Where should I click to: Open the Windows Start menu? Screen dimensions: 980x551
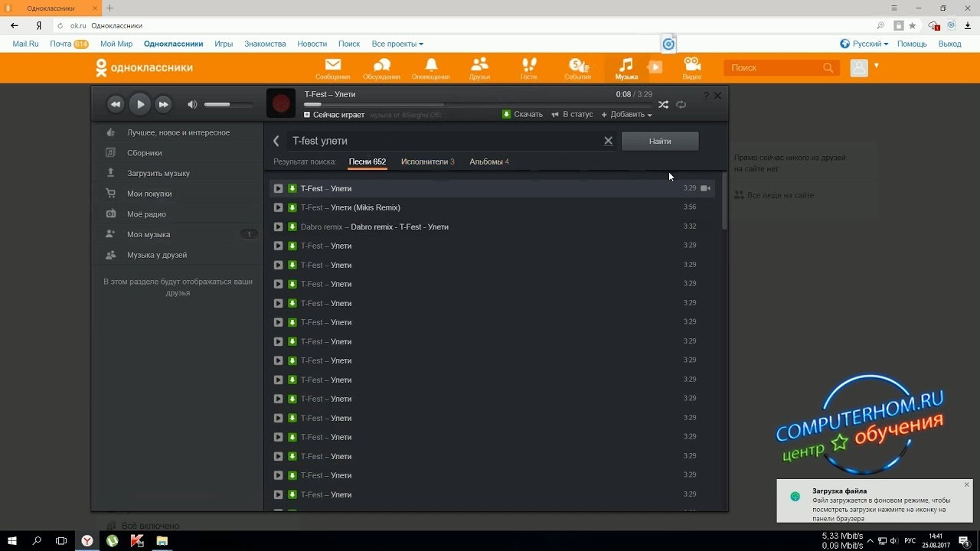(13, 541)
